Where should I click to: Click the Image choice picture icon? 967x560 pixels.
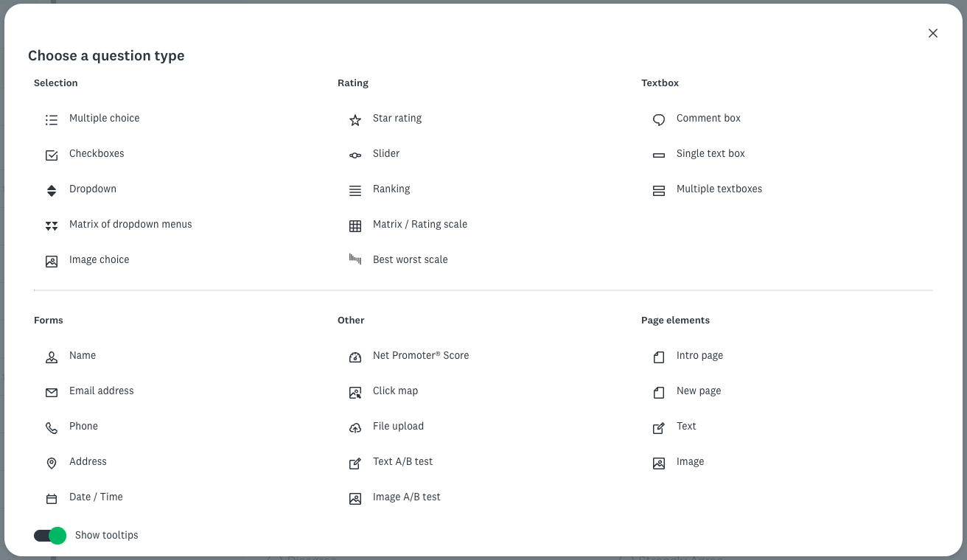(x=52, y=262)
